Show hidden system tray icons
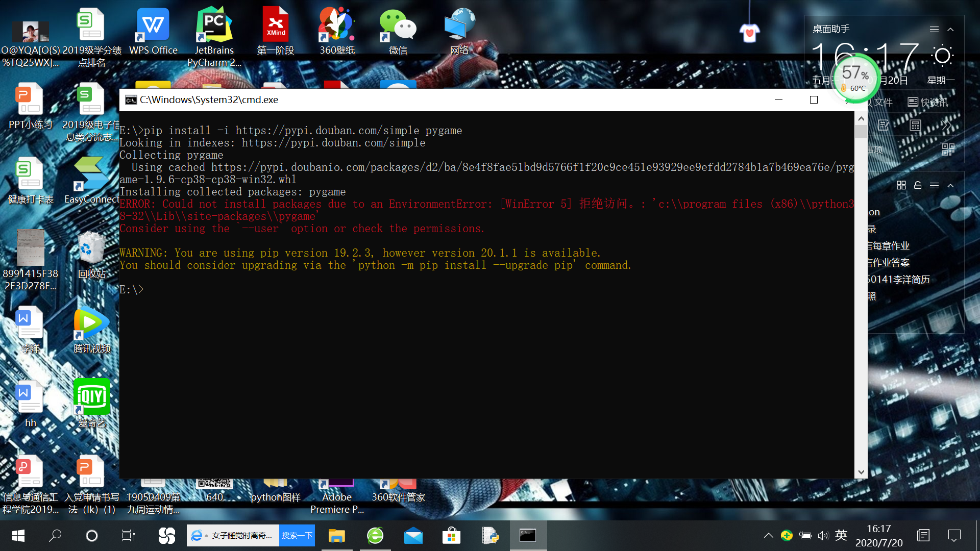Viewport: 980px width, 551px height. 768,536
